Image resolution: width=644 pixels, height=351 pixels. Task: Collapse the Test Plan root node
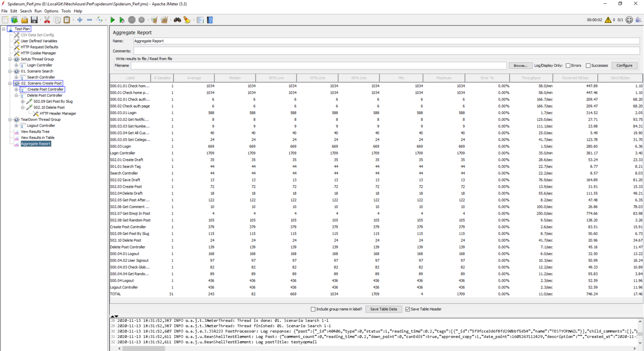3,29
